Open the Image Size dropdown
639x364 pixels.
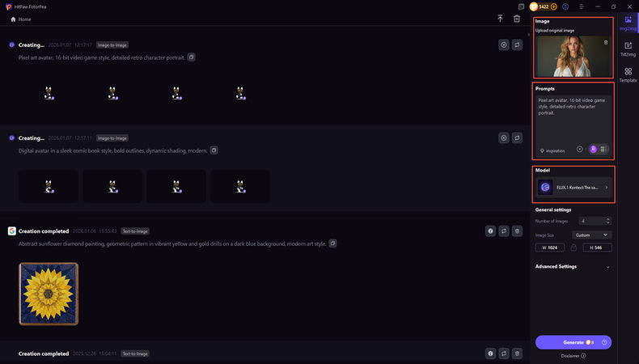591,235
